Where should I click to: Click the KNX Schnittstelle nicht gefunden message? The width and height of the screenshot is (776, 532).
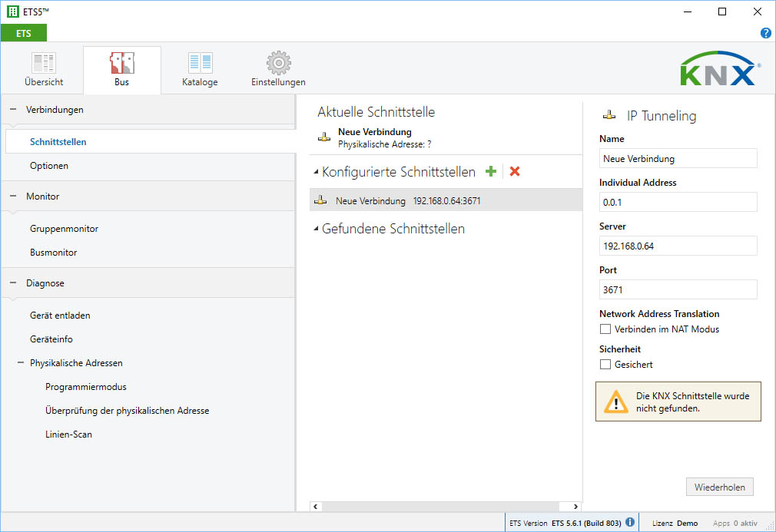coord(678,401)
